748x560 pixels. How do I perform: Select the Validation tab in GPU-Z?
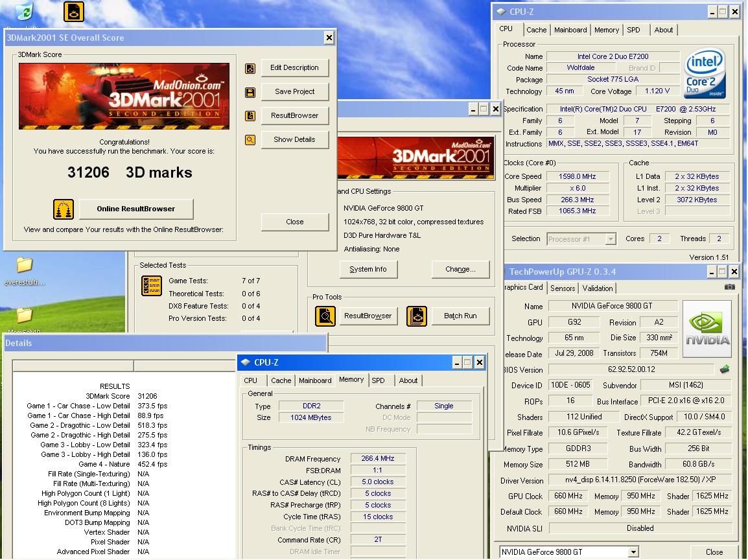597,288
